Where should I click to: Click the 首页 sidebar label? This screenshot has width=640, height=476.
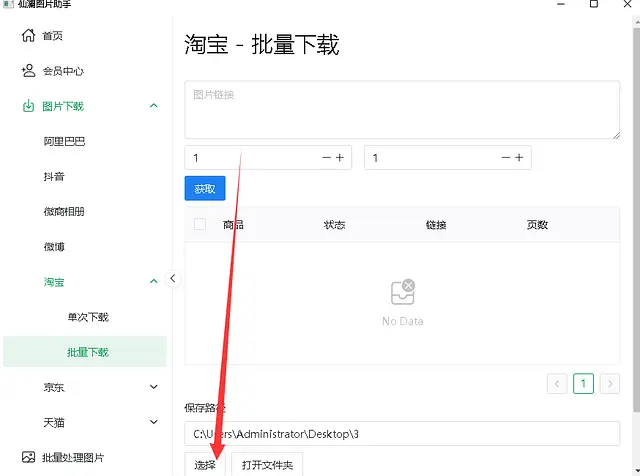53,36
